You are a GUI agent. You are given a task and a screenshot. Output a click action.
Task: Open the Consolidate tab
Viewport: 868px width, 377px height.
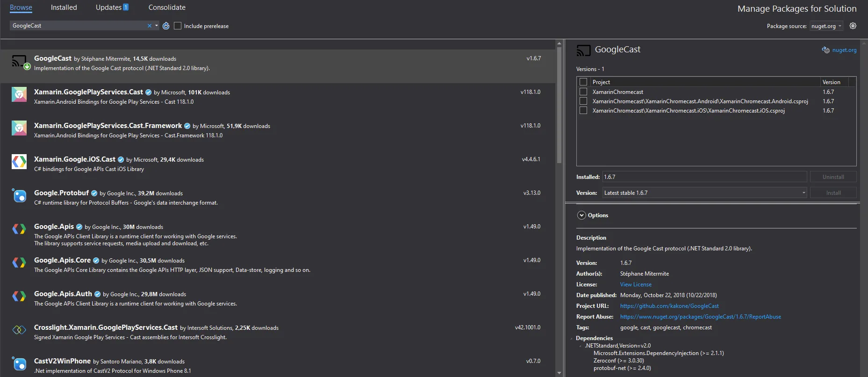pyautogui.click(x=167, y=7)
